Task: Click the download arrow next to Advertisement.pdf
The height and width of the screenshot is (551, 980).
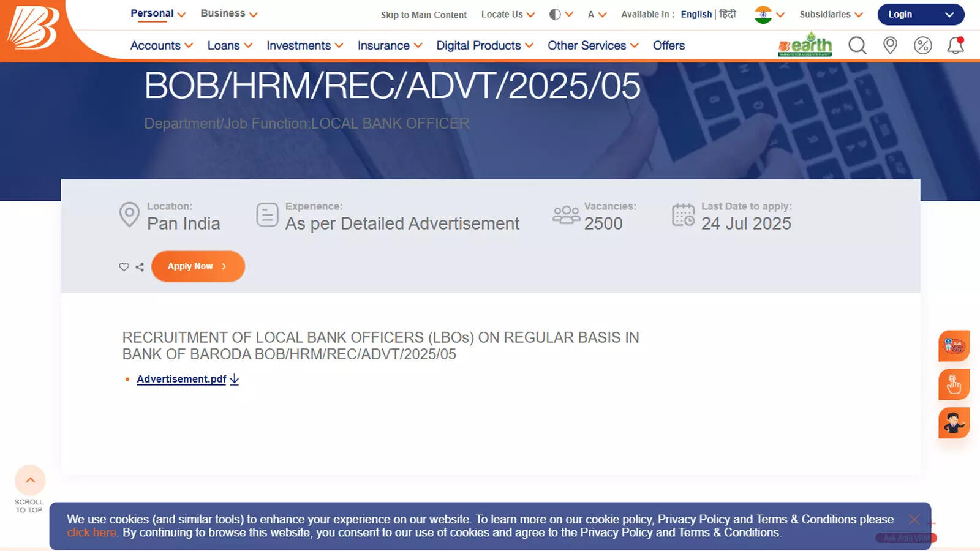Action: pyautogui.click(x=235, y=379)
